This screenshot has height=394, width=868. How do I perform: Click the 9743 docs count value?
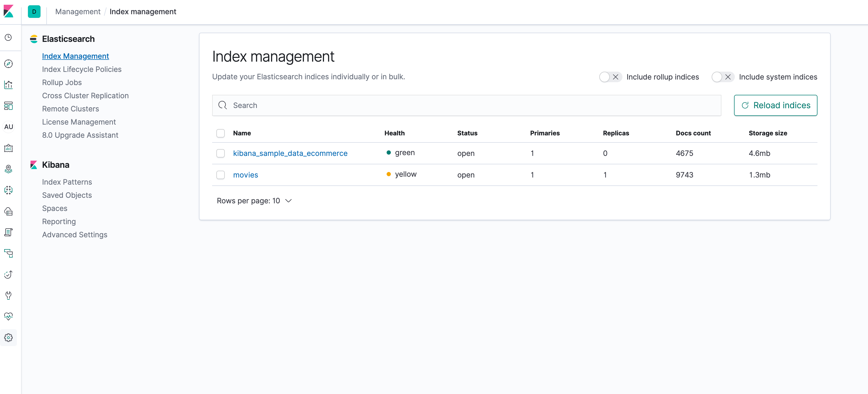[x=685, y=175]
